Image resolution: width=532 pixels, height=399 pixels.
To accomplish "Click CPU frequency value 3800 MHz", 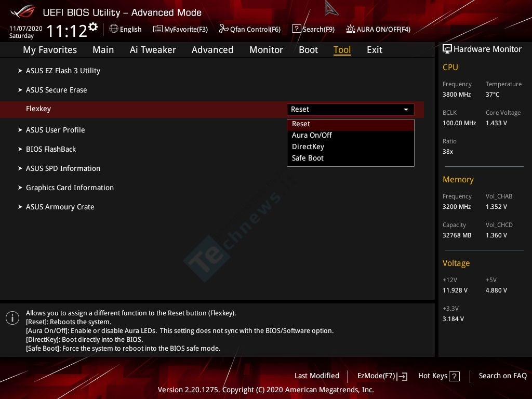I will click(457, 95).
